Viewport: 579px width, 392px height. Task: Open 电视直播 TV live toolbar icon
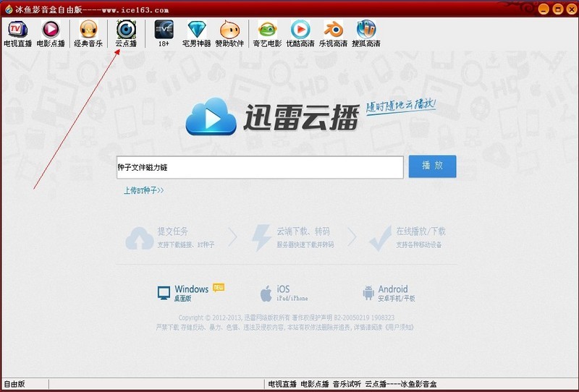tap(17, 33)
